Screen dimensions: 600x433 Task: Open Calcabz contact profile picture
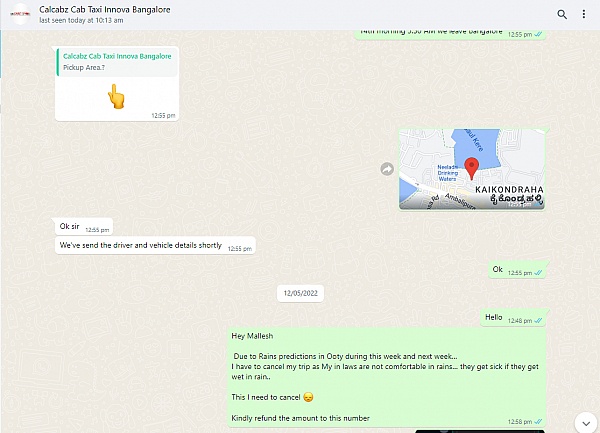point(20,14)
